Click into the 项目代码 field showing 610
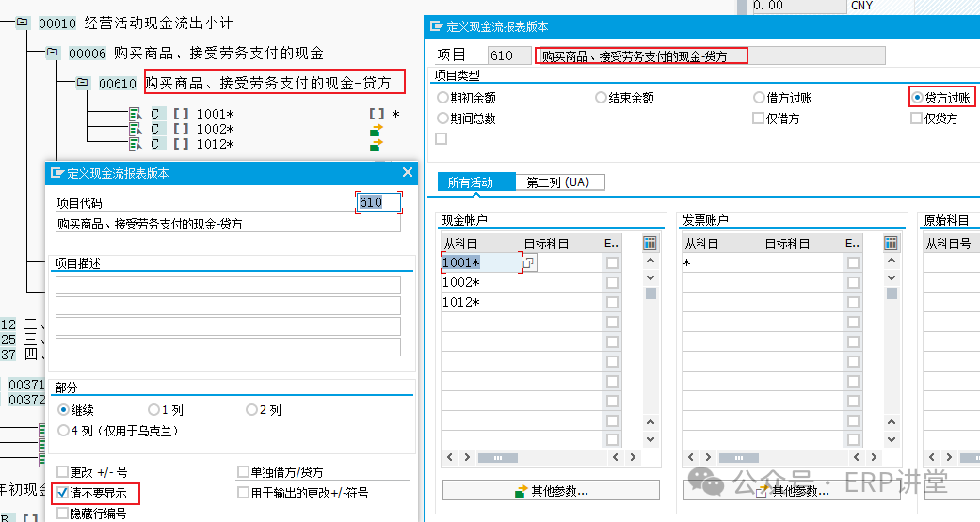The width and height of the screenshot is (980, 522). point(378,202)
